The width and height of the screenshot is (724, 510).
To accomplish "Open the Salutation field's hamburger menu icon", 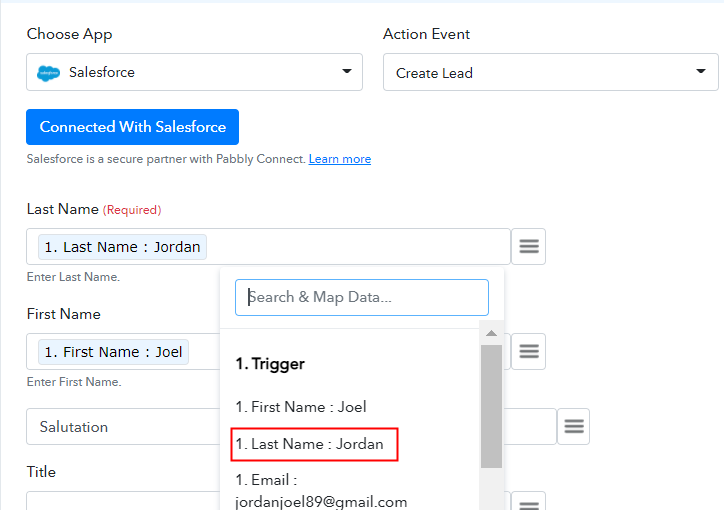I will pyautogui.click(x=573, y=426).
